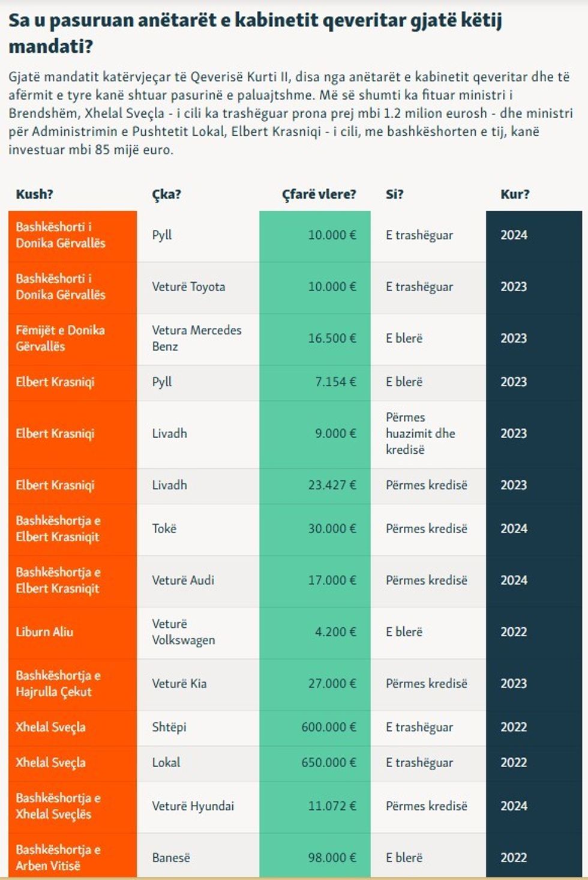Viewport: 588px width, 880px height.
Task: Click the infographic title heading
Action: tap(255, 33)
